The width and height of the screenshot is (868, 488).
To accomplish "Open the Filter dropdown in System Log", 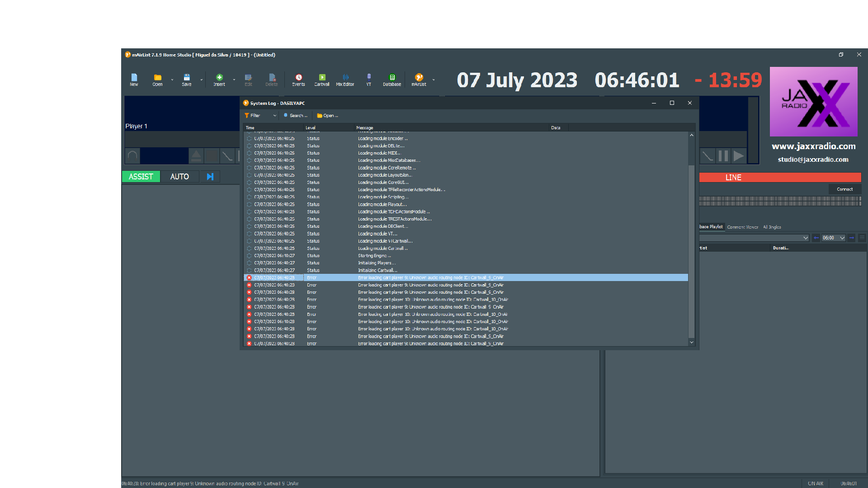I will click(x=260, y=116).
